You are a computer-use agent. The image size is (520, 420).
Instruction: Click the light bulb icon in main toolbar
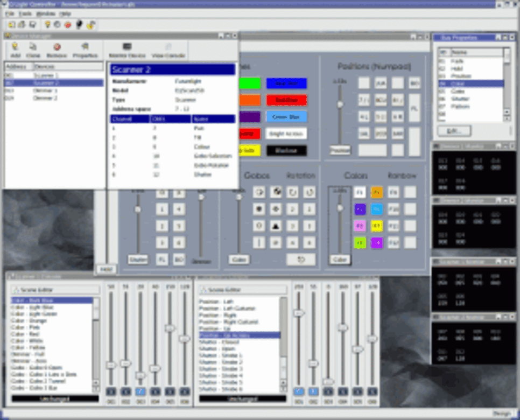coord(47,25)
